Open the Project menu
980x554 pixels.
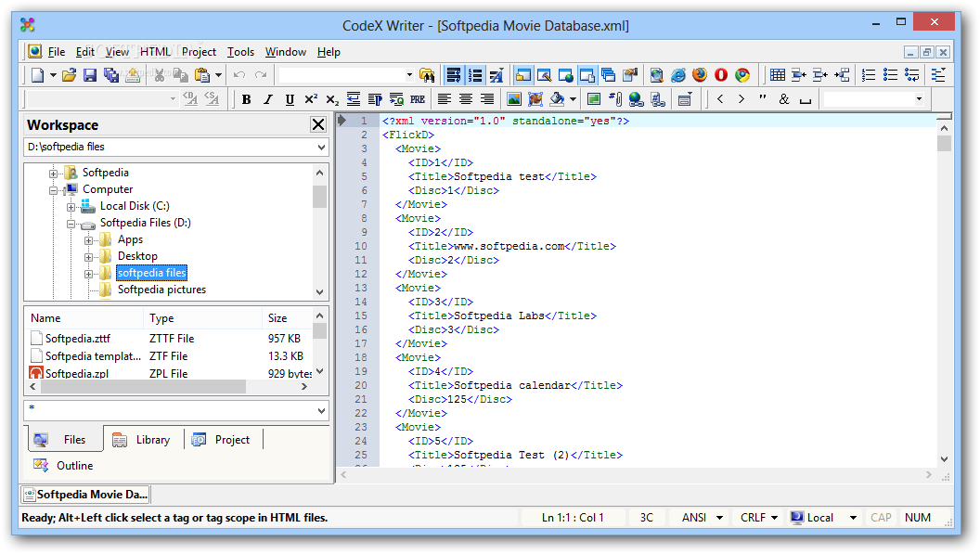pos(199,52)
